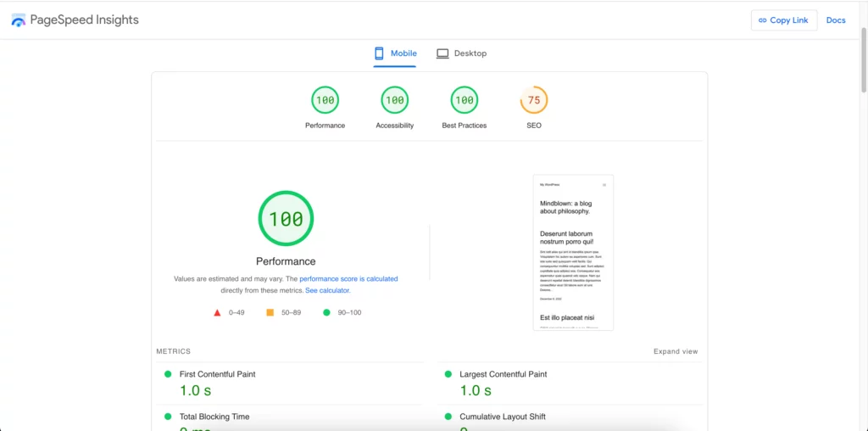Click the green dot beside Largest Contentful Paint

[x=448, y=374]
